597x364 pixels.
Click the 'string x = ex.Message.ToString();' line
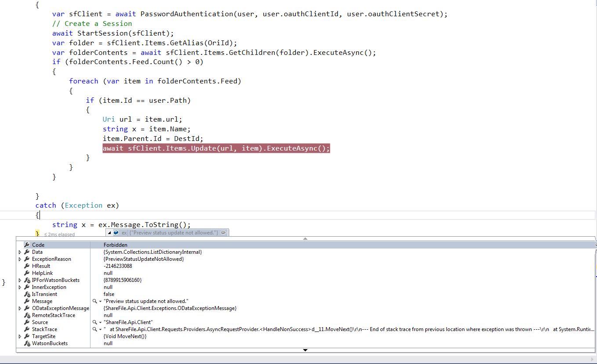coord(122,225)
